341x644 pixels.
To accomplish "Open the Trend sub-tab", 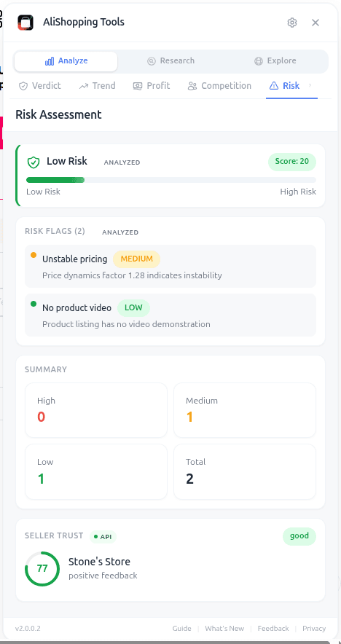I will tap(98, 86).
